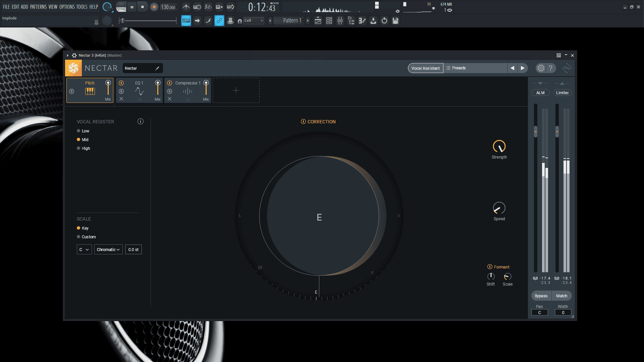Open the OPTIONS menu

click(67, 7)
